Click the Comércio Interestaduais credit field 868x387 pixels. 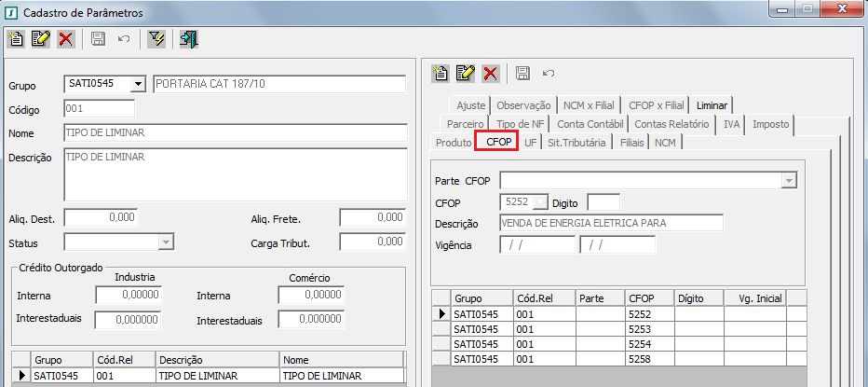point(312,320)
